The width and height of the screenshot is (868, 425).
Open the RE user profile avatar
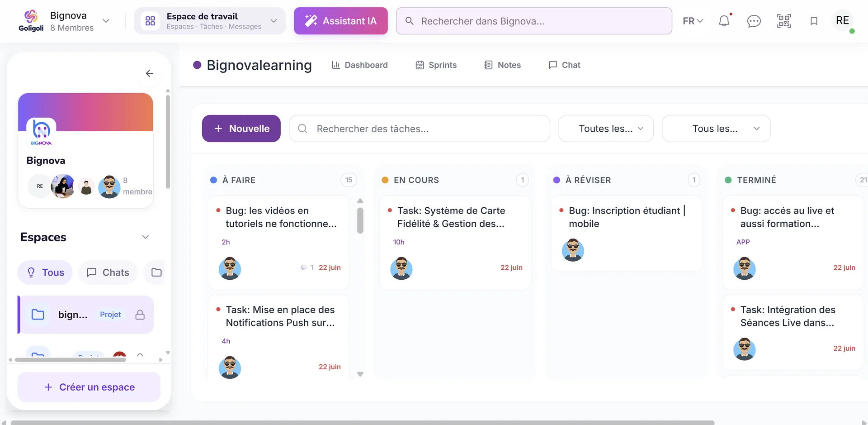[843, 21]
